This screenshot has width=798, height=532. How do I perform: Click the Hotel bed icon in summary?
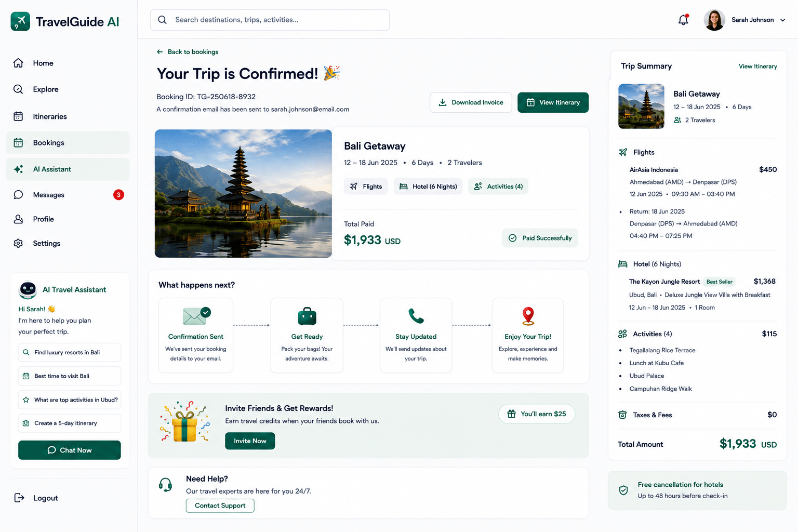(623, 264)
